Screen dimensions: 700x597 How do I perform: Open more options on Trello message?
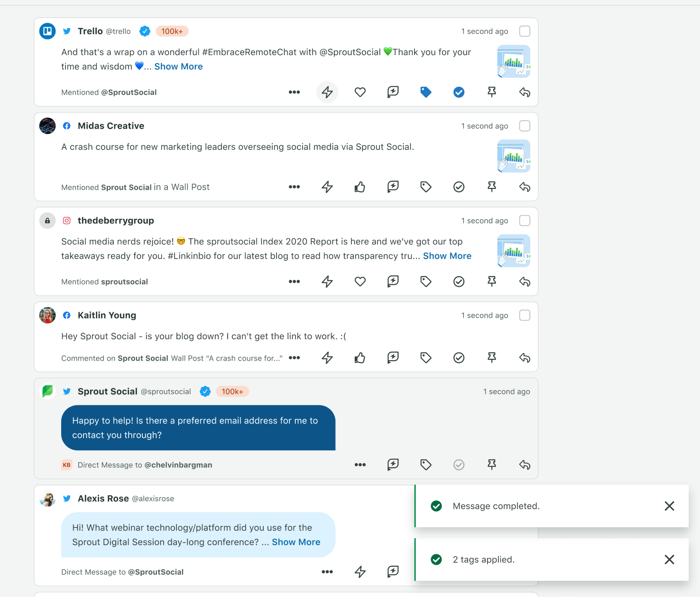tap(294, 92)
